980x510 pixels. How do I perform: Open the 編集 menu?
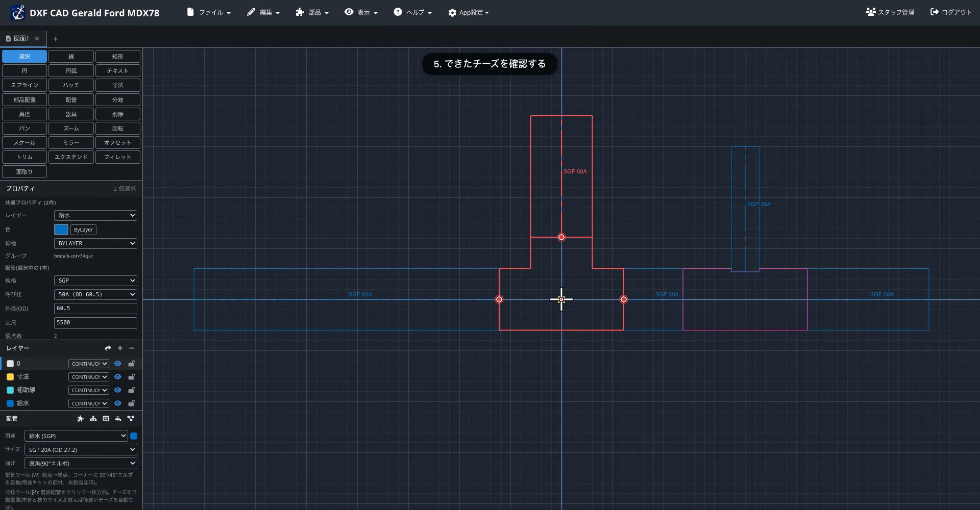(263, 12)
